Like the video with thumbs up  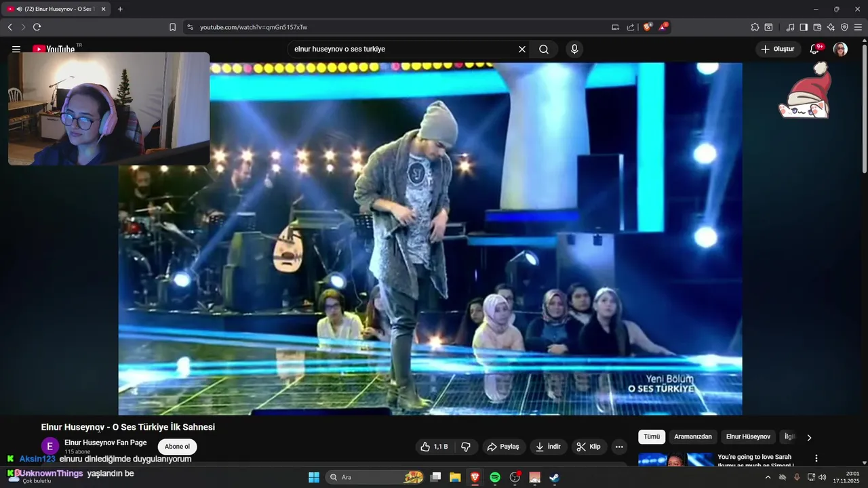434,447
